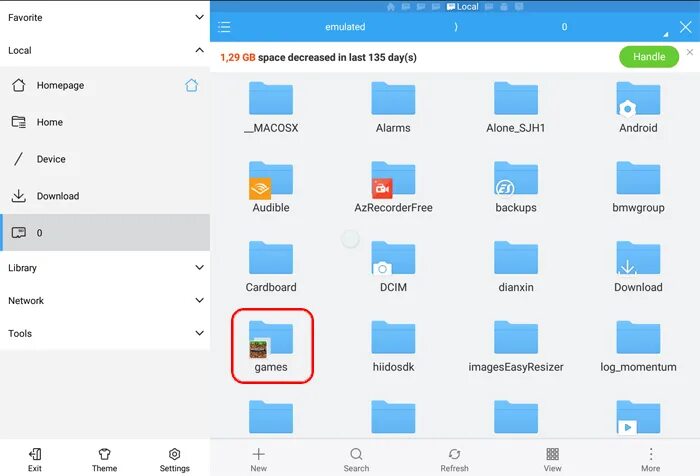Open the Alone_SJH1 folder
The image size is (700, 476).
click(x=516, y=107)
